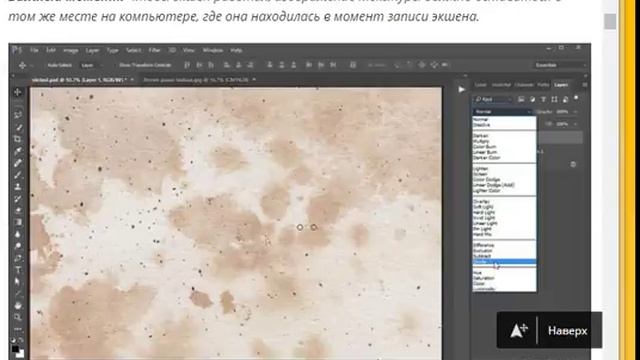Choose Linear Dodge (Add) blend mode
The image size is (640, 360).
(493, 185)
